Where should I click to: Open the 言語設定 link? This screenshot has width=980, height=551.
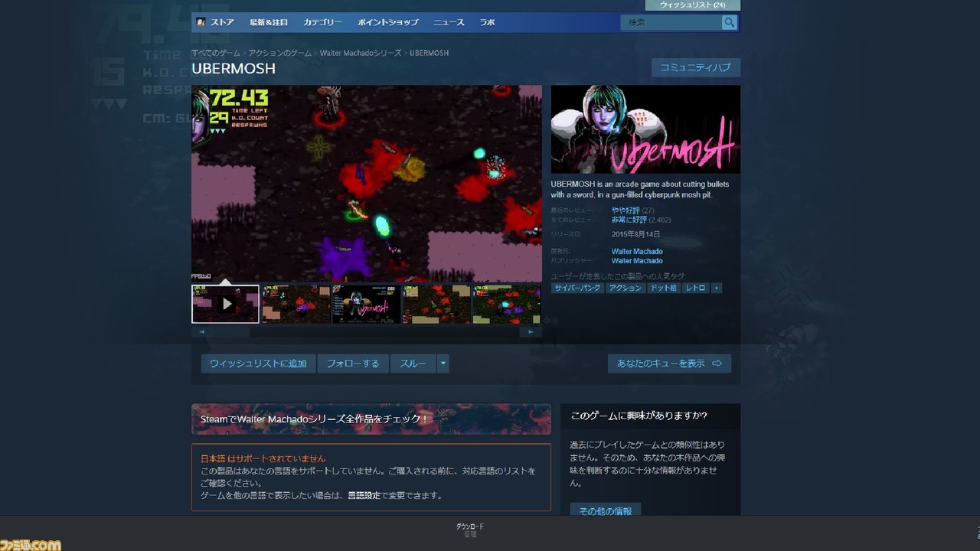point(364,495)
